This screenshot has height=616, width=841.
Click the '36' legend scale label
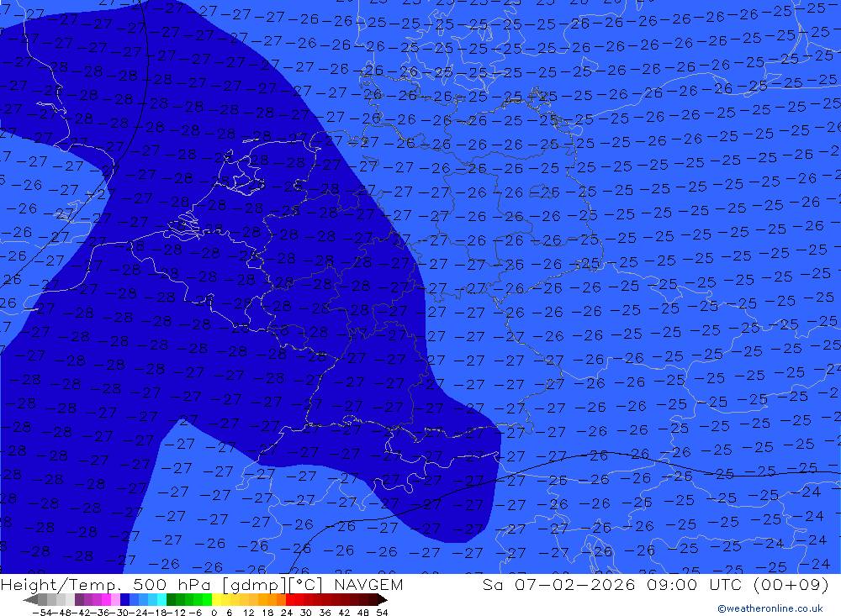click(x=325, y=613)
